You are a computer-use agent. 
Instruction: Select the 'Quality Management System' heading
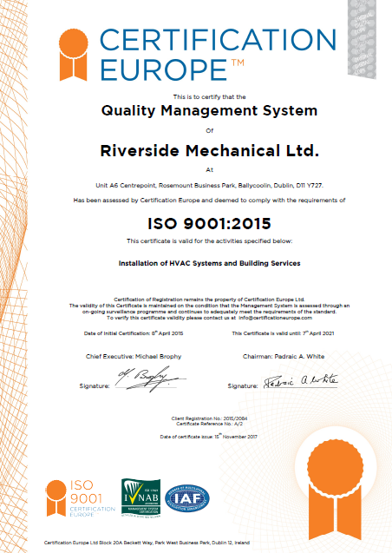[x=210, y=111]
